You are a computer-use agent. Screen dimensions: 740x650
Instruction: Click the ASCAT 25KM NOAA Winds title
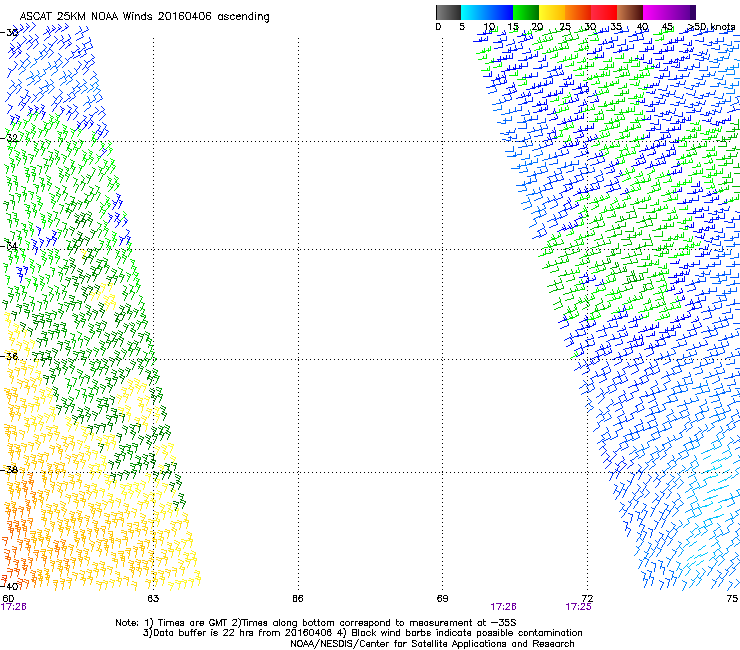point(144,17)
